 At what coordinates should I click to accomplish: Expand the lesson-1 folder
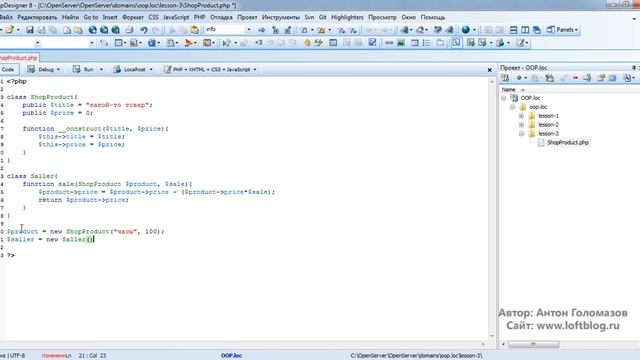click(x=521, y=116)
